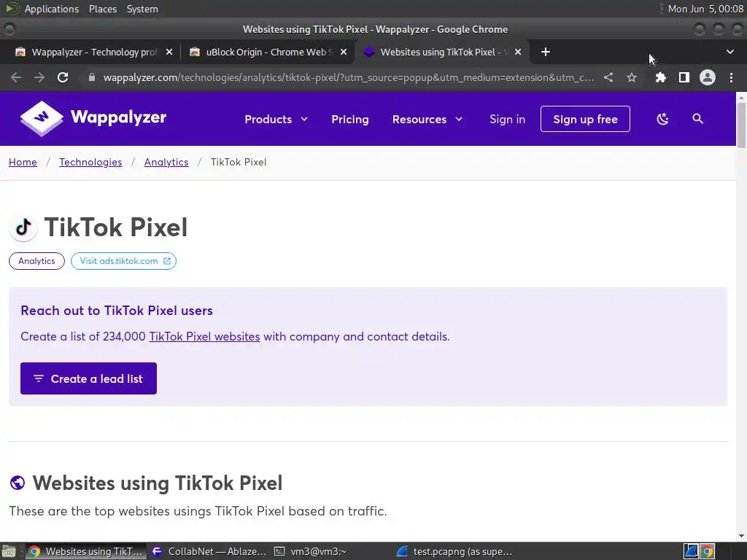
Task: View site info lock icon
Action: 92,77
